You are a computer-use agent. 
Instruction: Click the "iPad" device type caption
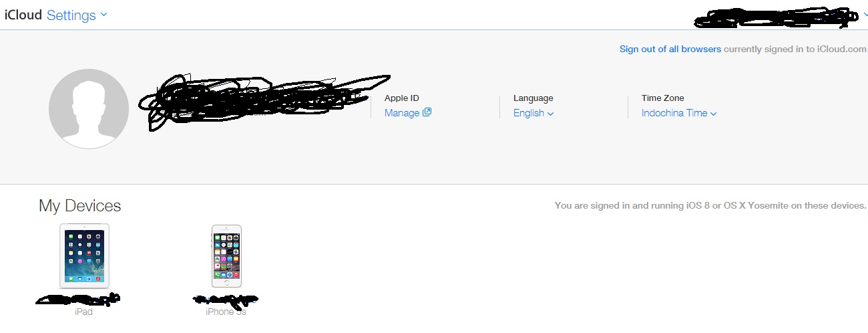pos(84,312)
